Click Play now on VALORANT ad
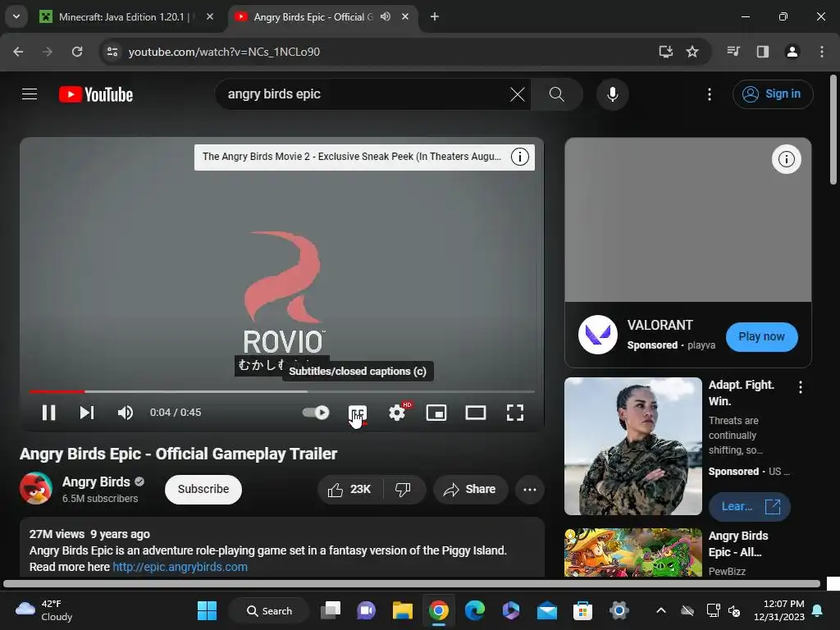The image size is (840, 630). point(761,336)
